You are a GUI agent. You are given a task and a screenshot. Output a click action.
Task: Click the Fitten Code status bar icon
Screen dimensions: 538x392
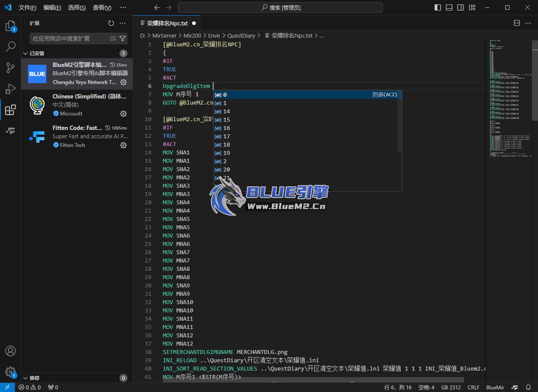(x=515, y=387)
